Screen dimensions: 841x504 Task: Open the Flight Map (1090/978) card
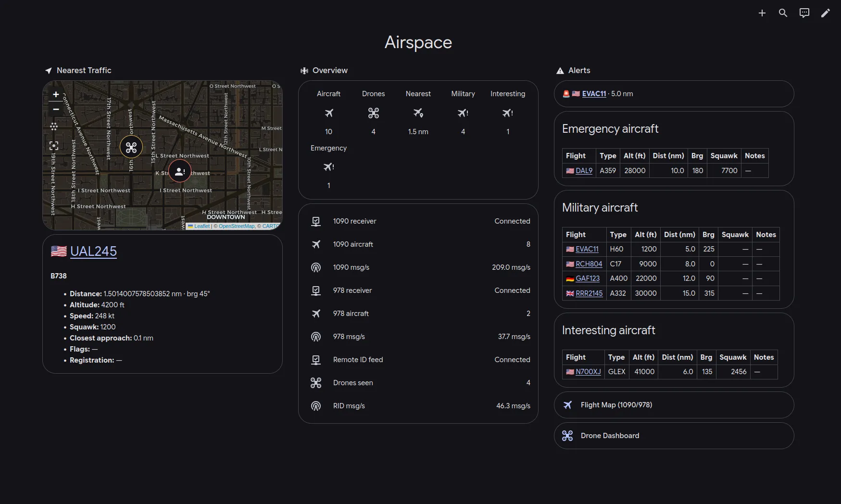pyautogui.click(x=674, y=405)
